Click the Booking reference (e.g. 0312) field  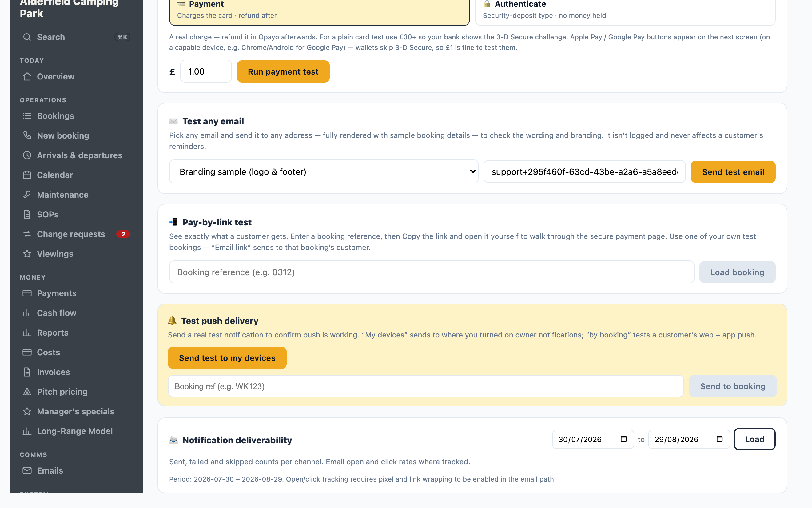point(432,272)
